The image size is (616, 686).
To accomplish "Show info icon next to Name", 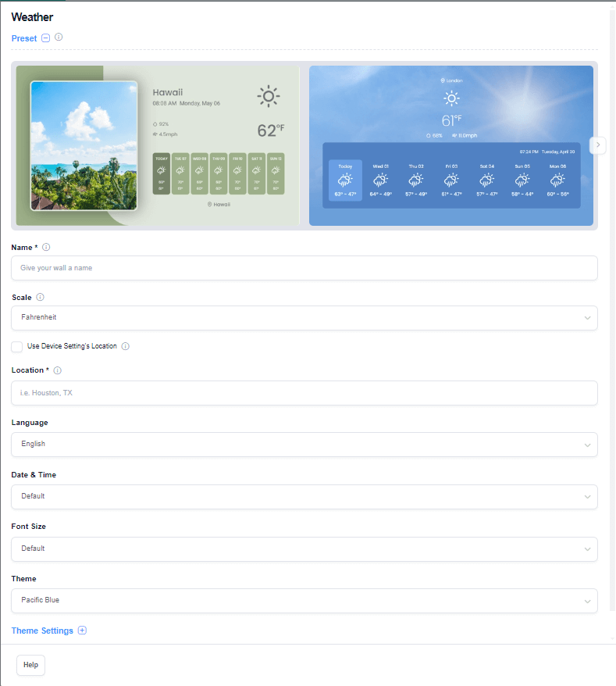I will pyautogui.click(x=46, y=247).
